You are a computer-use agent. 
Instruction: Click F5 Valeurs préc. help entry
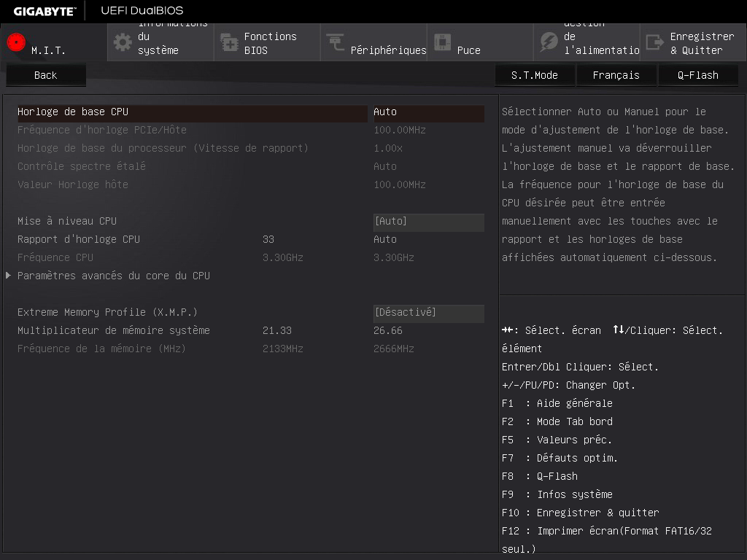[x=557, y=440]
